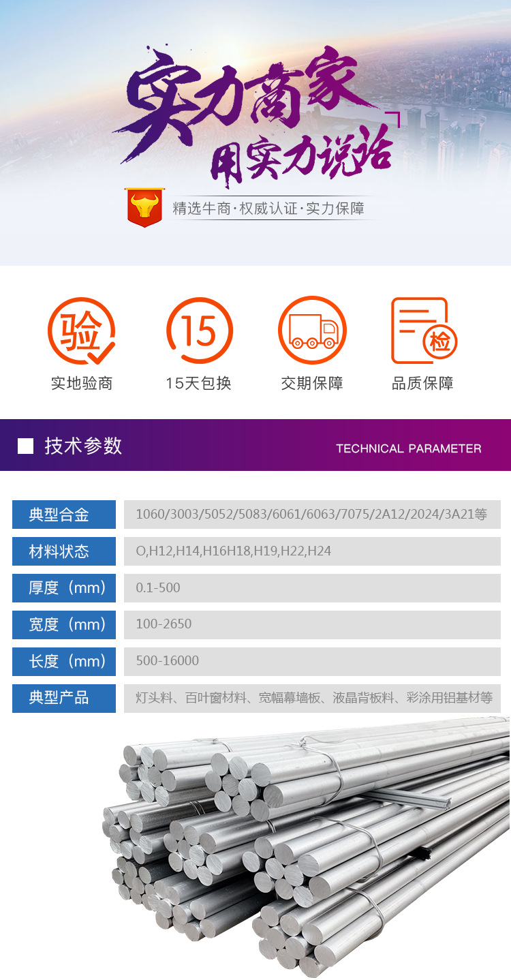Click the 长度（mm）blue label cell

pos(64,662)
